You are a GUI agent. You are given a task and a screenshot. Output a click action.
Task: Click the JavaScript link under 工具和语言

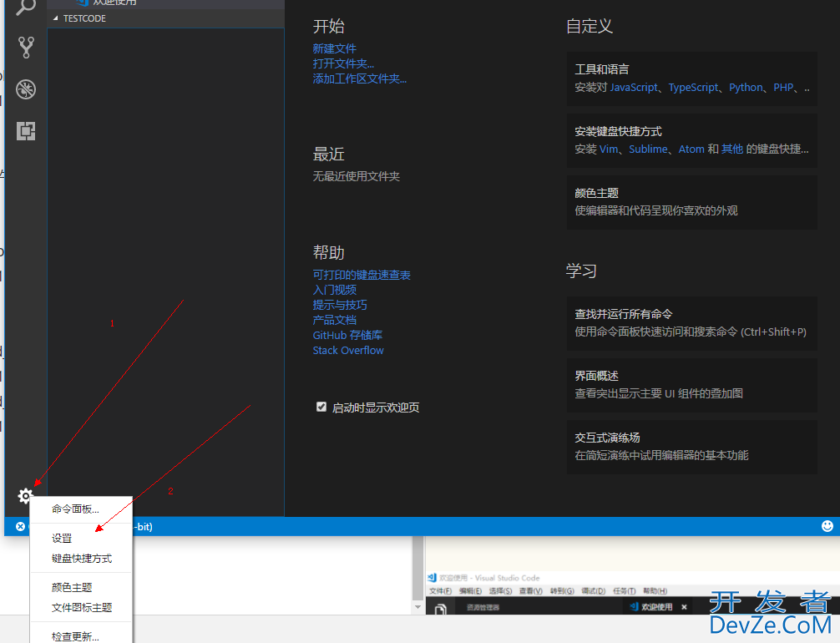634,88
